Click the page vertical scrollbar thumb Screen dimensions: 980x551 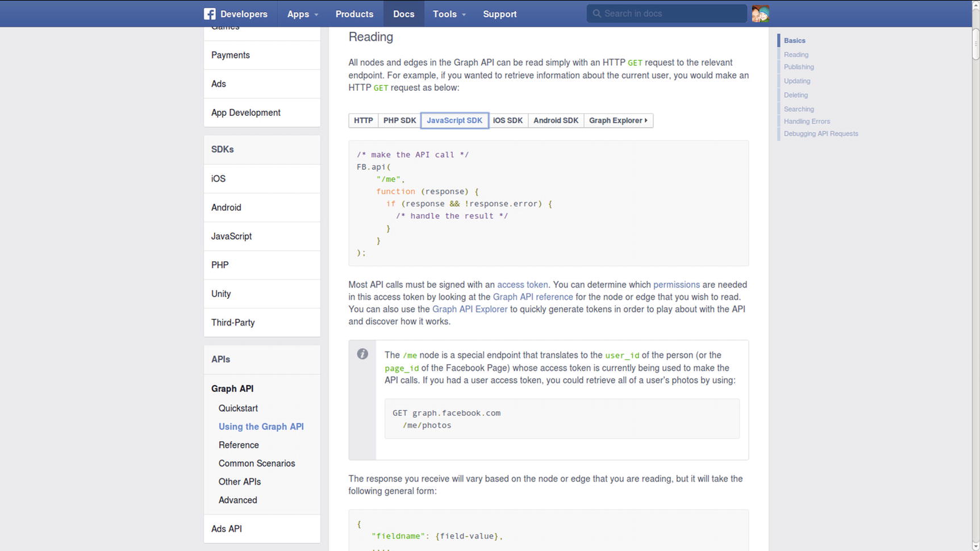point(975,43)
